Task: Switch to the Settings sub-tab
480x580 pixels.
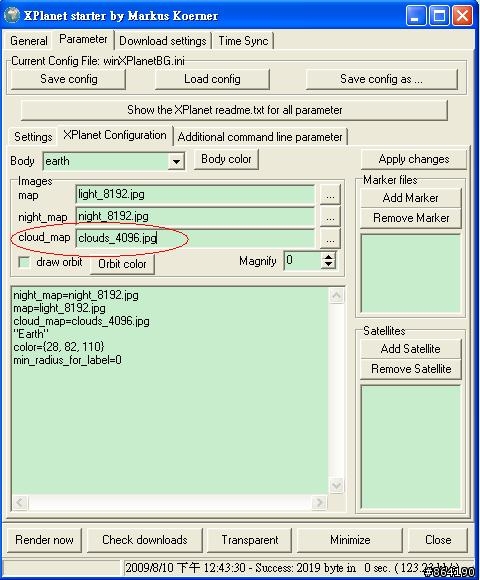Action: pos(33,137)
